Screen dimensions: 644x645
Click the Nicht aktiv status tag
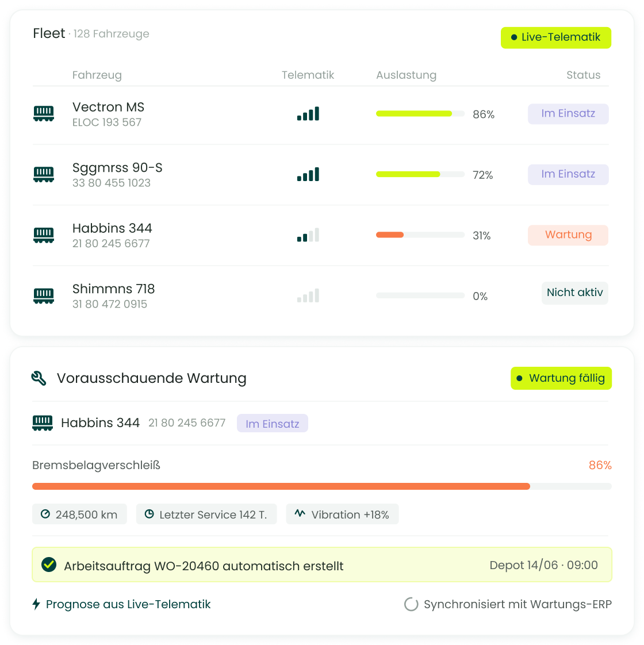(x=574, y=293)
